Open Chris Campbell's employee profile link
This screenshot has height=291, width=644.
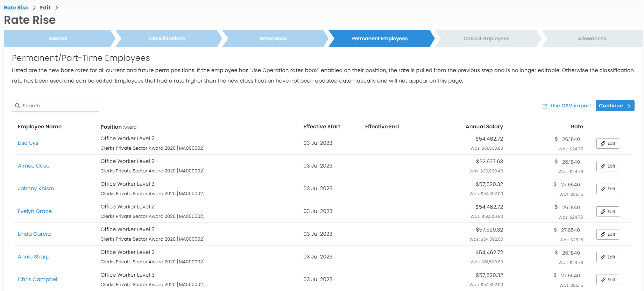point(38,279)
